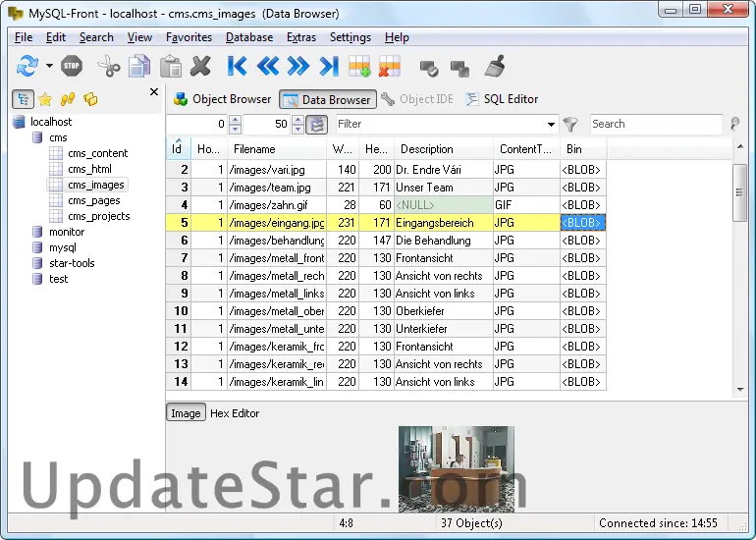Viewport: 756px width, 540px height.
Task: Click the GIF content type cell
Action: [x=526, y=205]
